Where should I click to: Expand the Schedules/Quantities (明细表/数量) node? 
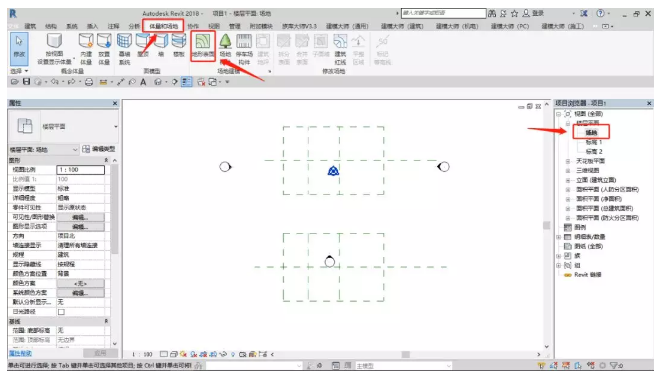pos(559,237)
